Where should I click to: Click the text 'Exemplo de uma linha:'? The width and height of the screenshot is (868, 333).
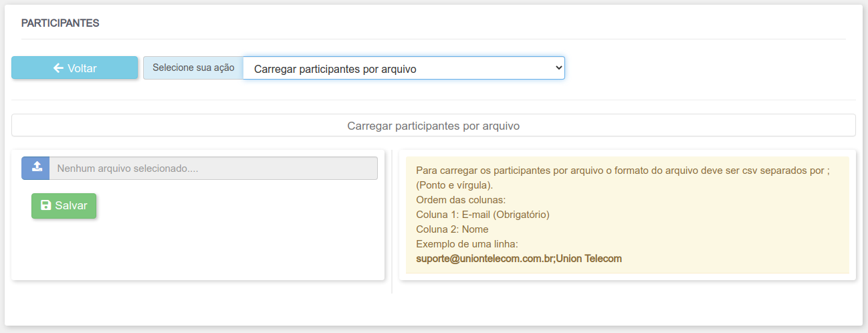pyautogui.click(x=467, y=244)
